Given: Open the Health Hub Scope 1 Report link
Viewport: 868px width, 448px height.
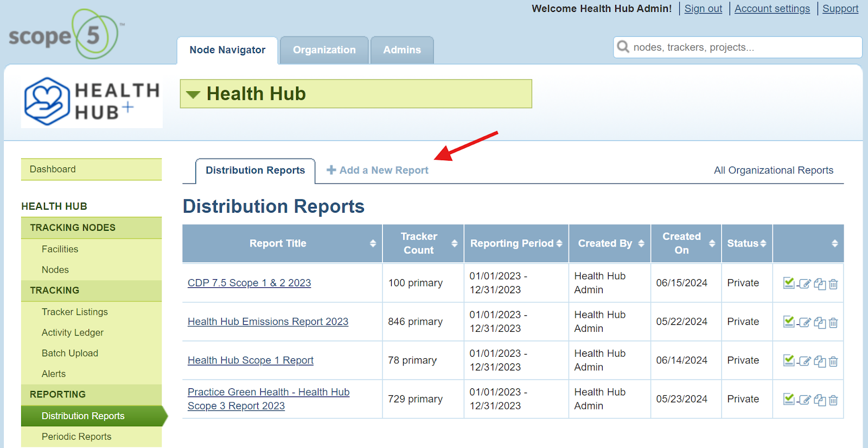Looking at the screenshot, I should point(251,360).
